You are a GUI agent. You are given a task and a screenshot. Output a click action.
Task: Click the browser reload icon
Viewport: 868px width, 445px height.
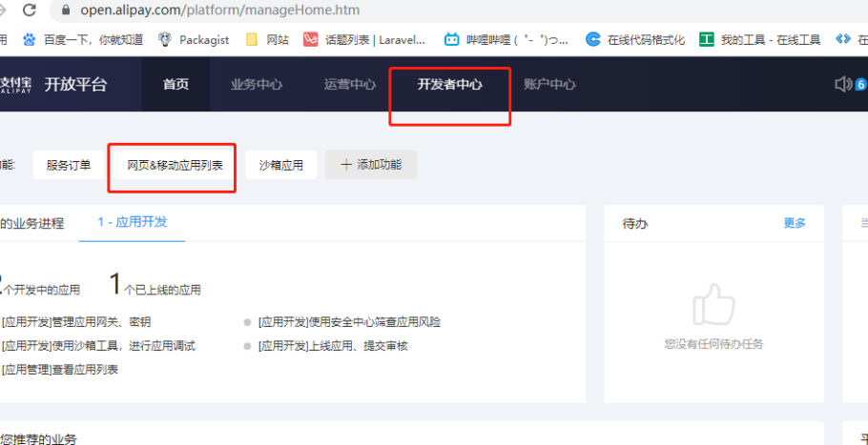coord(29,10)
